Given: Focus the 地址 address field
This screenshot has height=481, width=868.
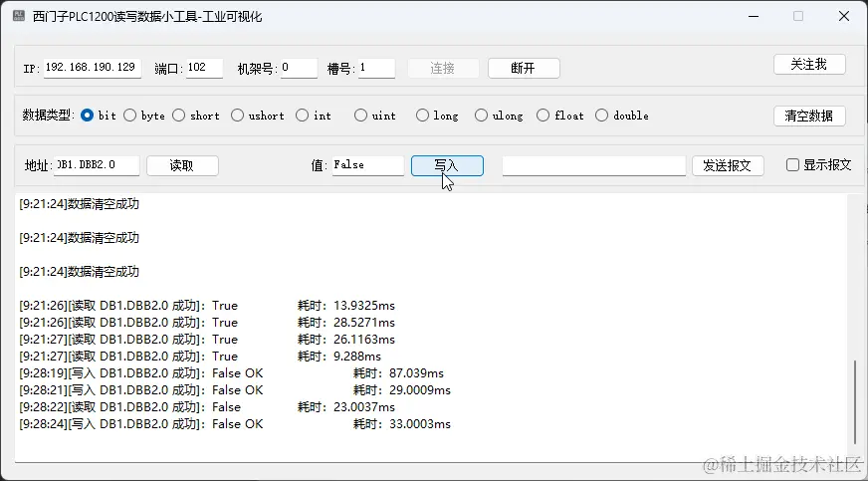Looking at the screenshot, I should point(97,165).
